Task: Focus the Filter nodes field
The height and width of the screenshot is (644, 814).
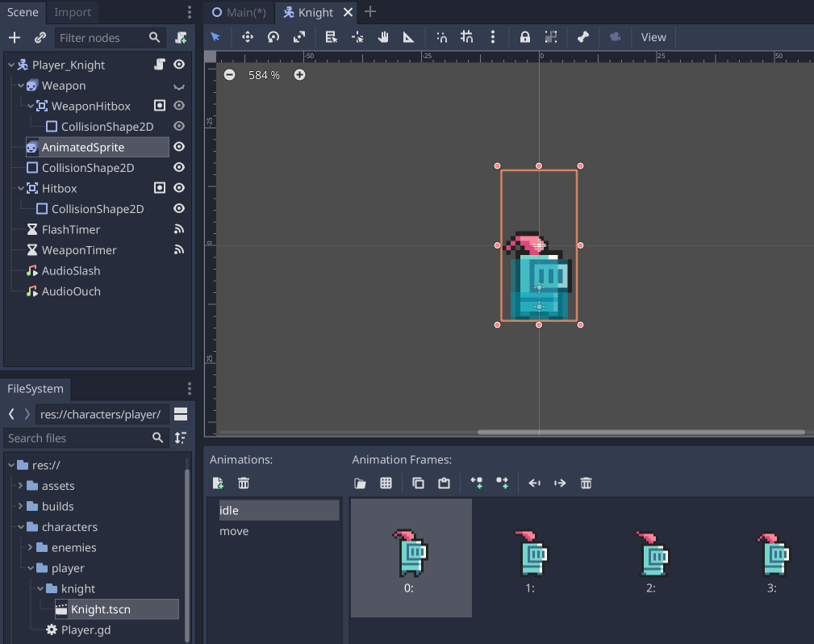Action: pyautogui.click(x=110, y=37)
